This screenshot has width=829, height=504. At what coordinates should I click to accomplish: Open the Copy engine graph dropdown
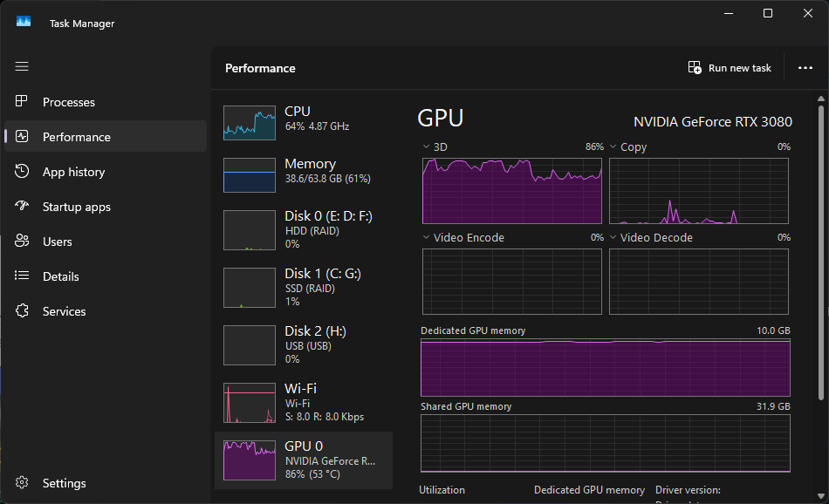613,146
